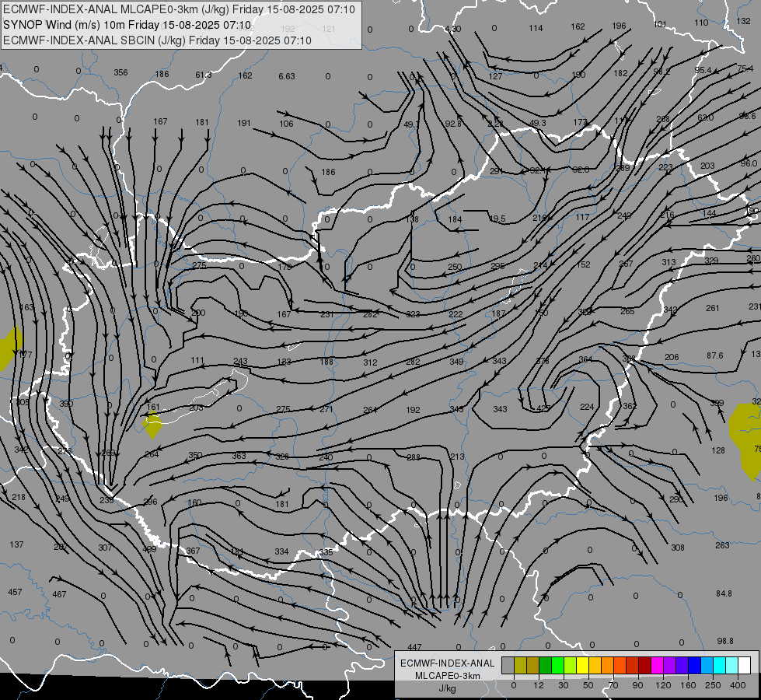Click the legend scale value '400'

(738, 685)
